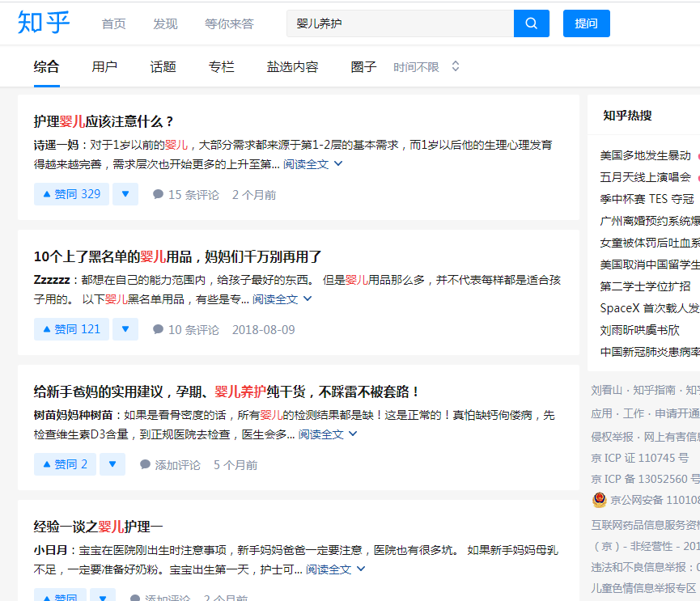This screenshot has width=700, height=601.
Task: Downvote the 经验一谈之婴儿护理一 post
Action: pos(103,596)
